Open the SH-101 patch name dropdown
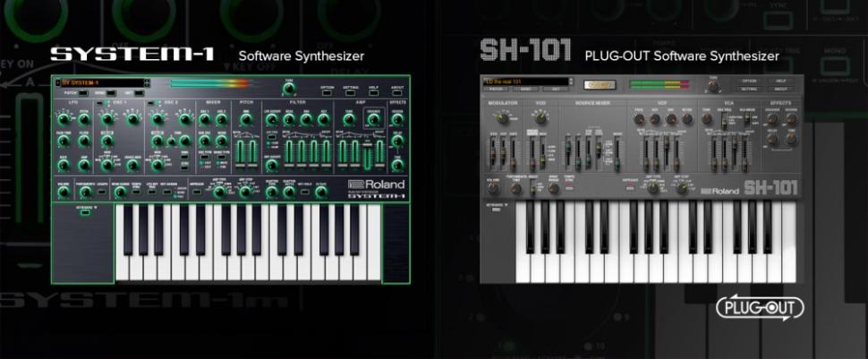The height and width of the screenshot is (359, 868). click(525, 81)
